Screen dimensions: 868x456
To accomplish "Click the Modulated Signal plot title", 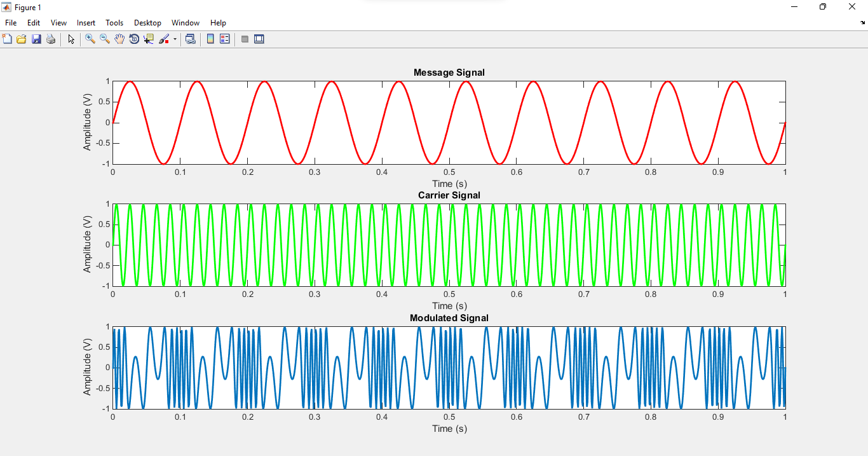I will (449, 318).
